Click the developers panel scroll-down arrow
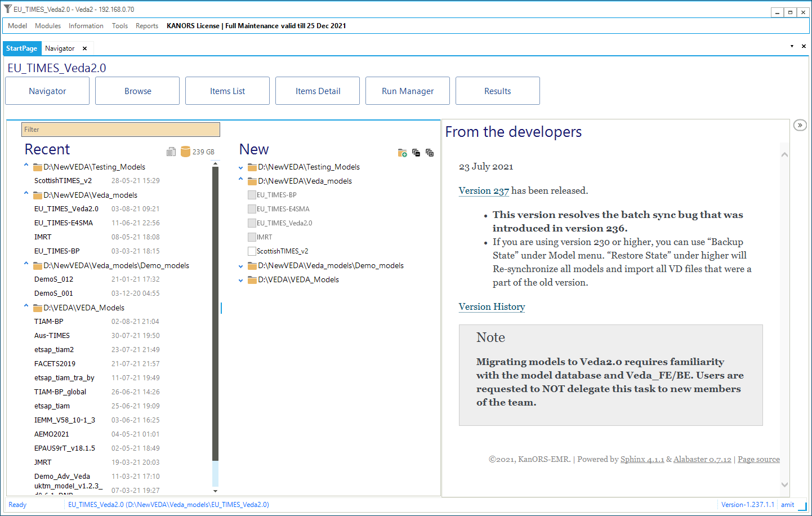 click(784, 485)
